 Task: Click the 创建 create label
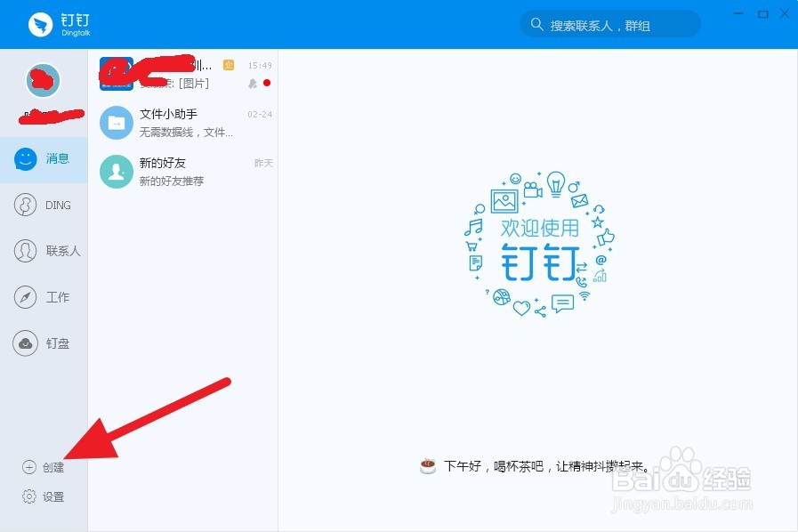click(x=53, y=467)
